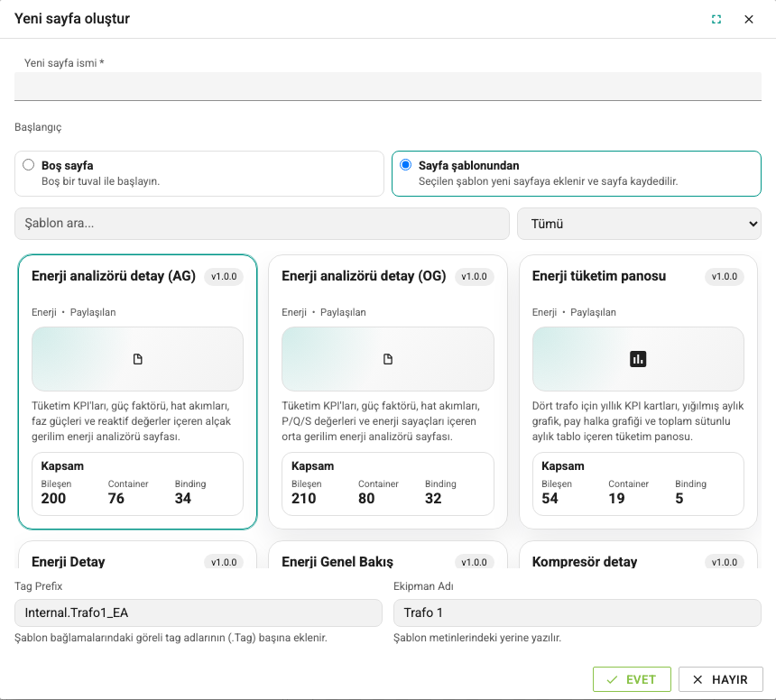
Task: Close the Yeni sayfa oluştur dialog
Action: click(749, 19)
